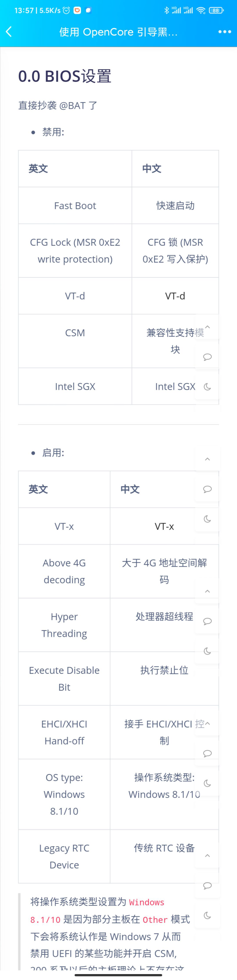Select the Fast Boot table cell
The image size is (237, 980).
click(75, 206)
